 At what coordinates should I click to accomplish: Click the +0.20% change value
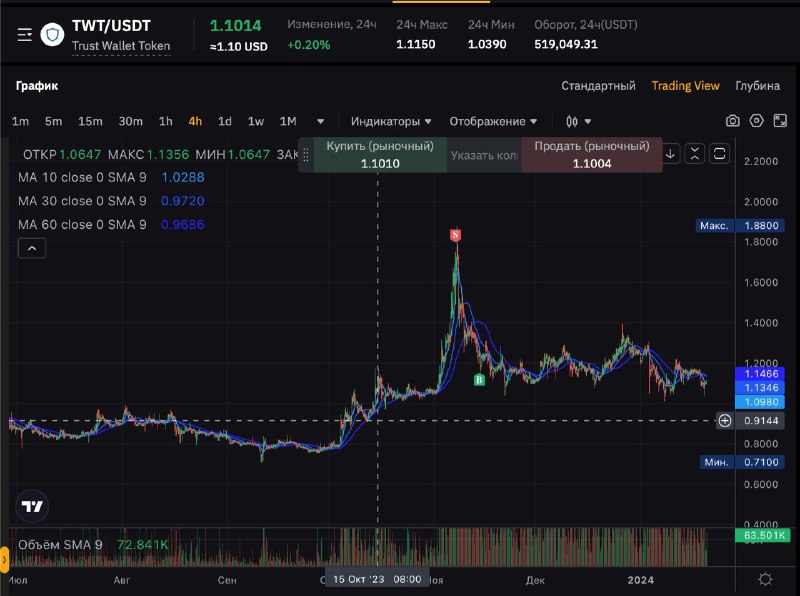[309, 45]
